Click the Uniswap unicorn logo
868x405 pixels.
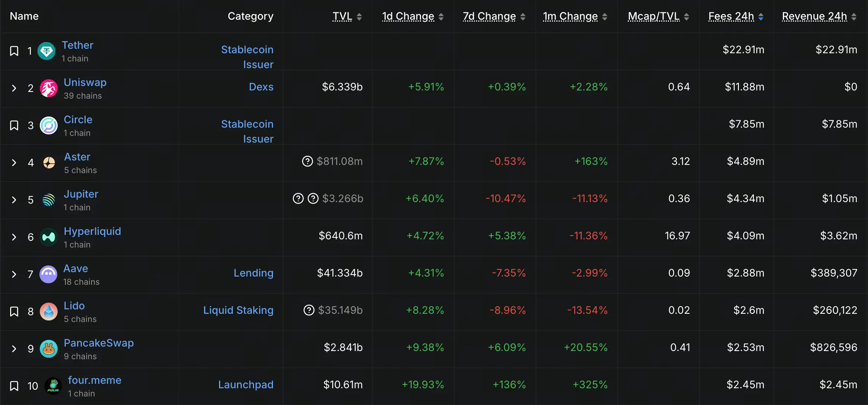pos(49,88)
